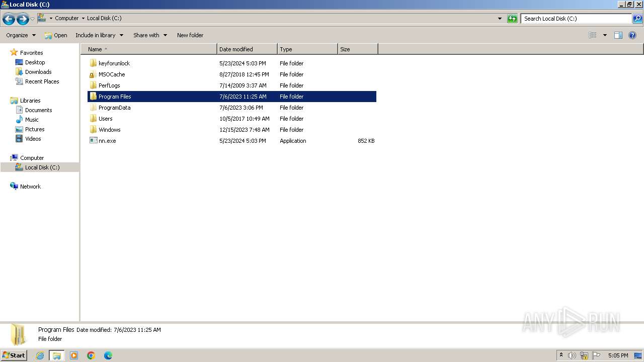Click Local Disk (C:) in address bar
This screenshot has width=644, height=362.
click(104, 18)
